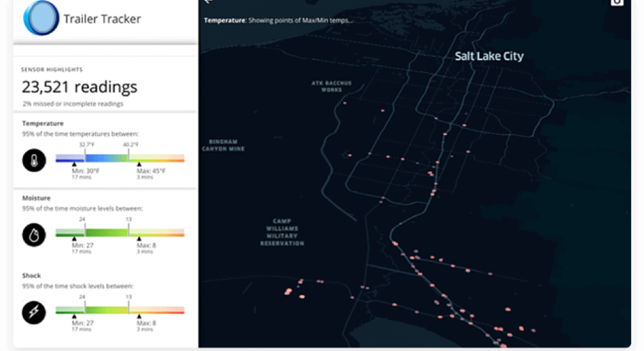Click Max: 8 under the Shock bar
This screenshot has width=644, height=351.
point(146,323)
